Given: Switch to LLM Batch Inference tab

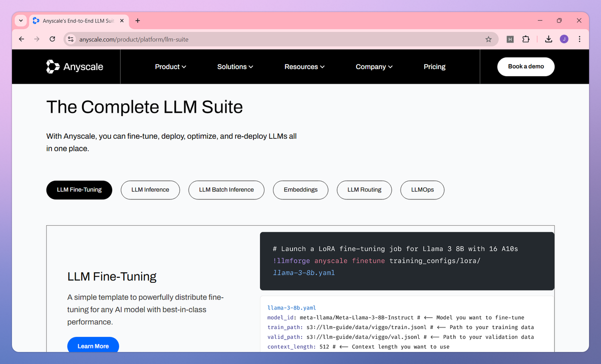Looking at the screenshot, I should click(x=226, y=190).
